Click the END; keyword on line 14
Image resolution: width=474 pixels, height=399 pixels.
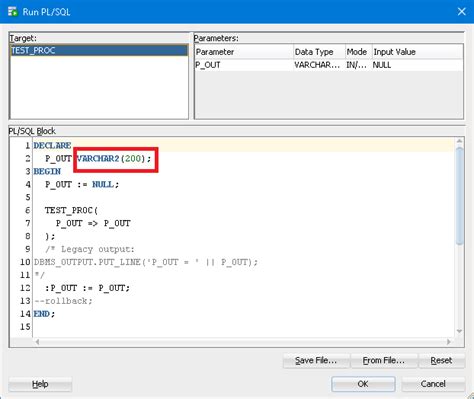point(44,314)
